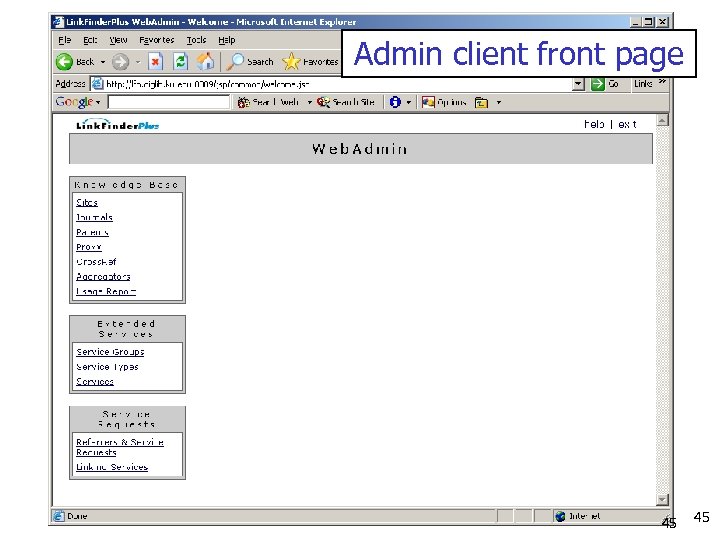This screenshot has width=720, height=540.
Task: Open the Back button history dropdown
Action: pyautogui.click(x=103, y=62)
